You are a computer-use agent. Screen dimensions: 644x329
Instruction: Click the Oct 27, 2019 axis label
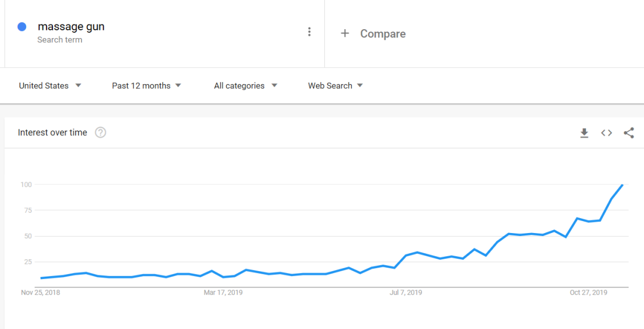pyautogui.click(x=588, y=293)
